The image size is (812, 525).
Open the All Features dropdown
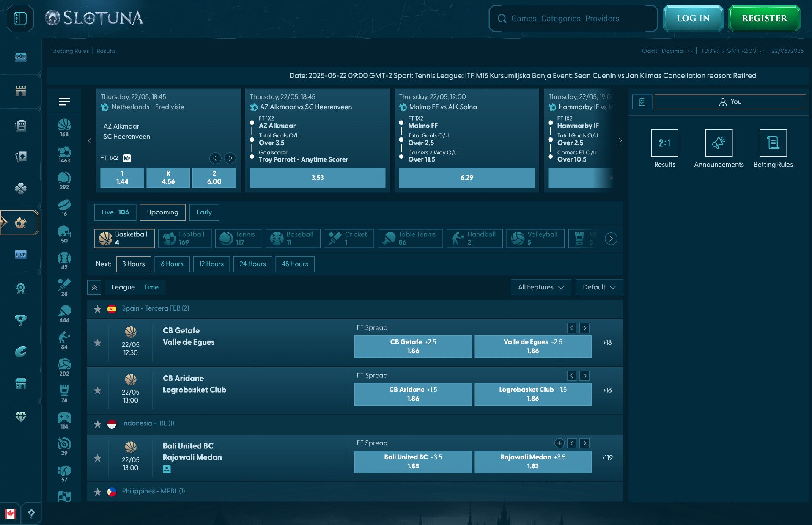pos(541,287)
